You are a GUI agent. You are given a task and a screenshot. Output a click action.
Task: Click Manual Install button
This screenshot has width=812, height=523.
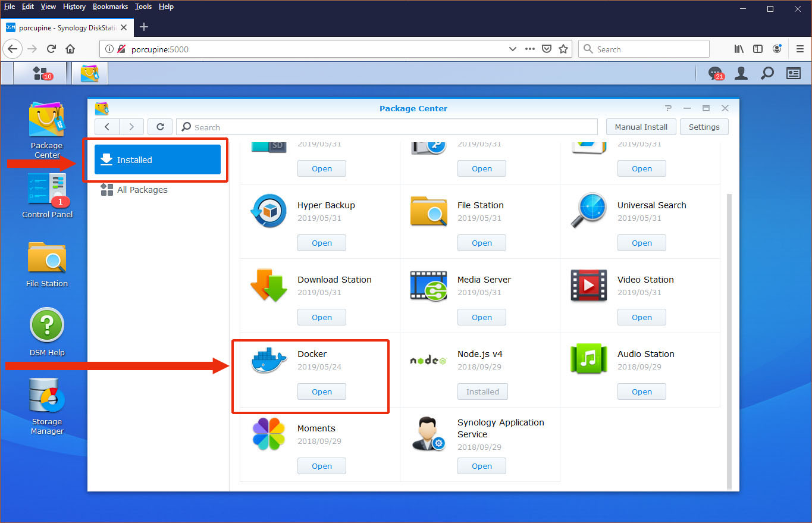coord(641,127)
